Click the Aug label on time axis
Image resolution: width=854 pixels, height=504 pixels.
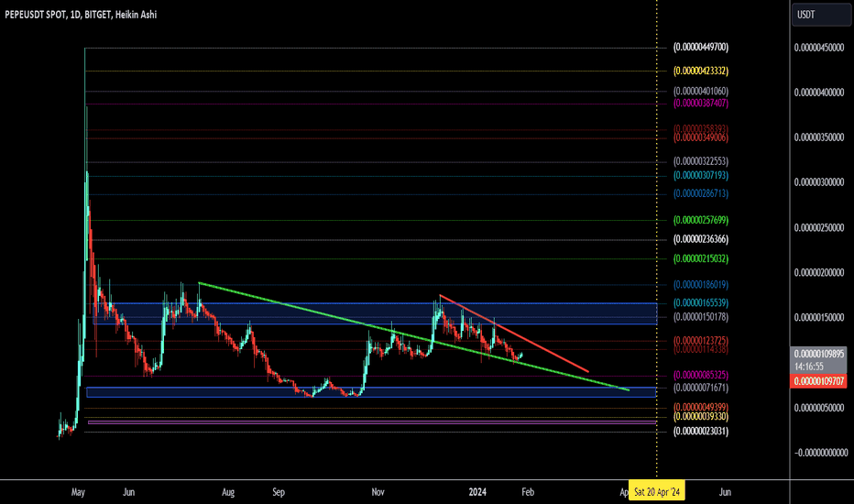228,492
